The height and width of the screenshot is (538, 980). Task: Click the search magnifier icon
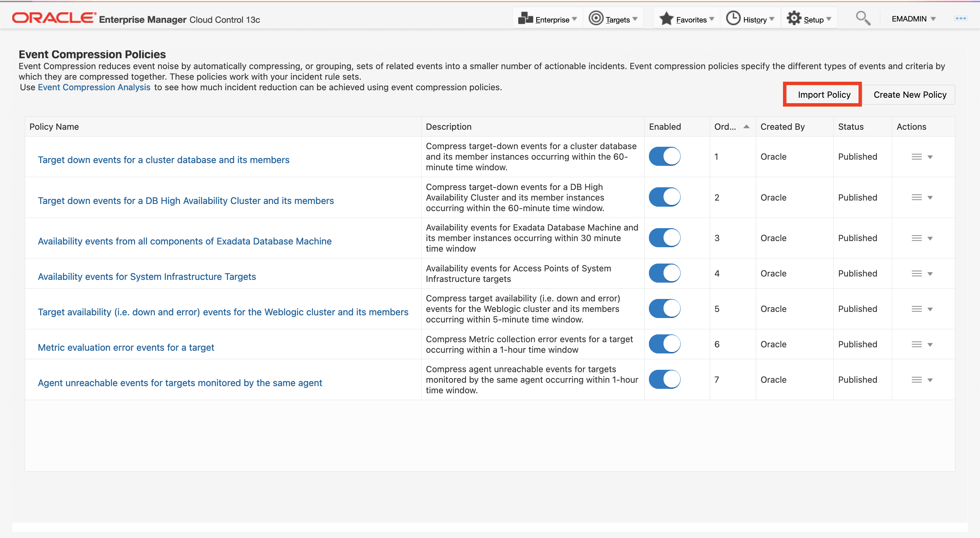pos(863,18)
